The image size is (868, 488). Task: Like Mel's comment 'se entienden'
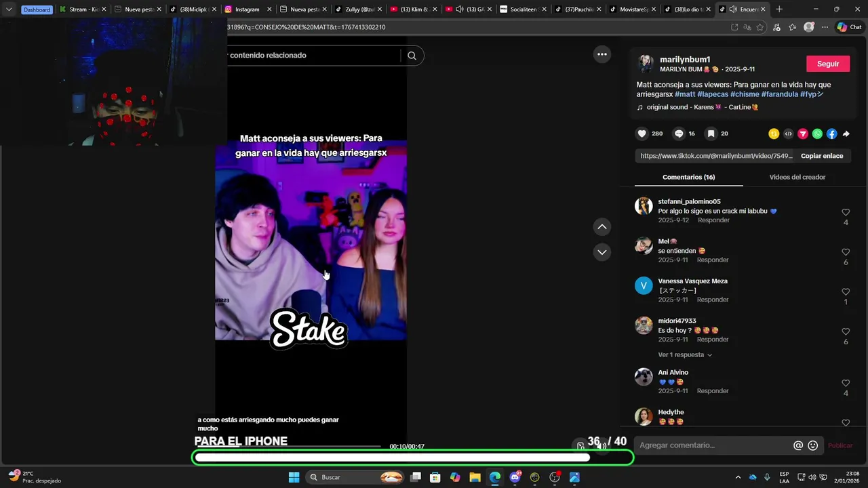846,252
